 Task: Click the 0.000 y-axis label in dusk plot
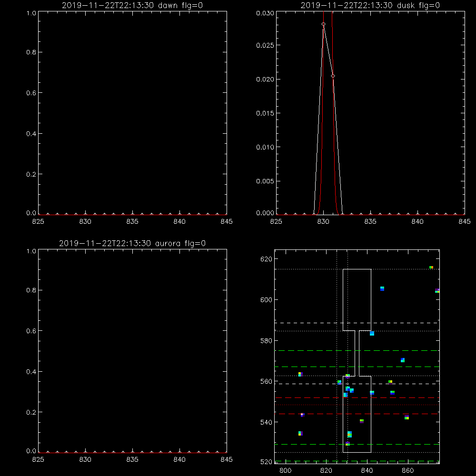click(265, 213)
